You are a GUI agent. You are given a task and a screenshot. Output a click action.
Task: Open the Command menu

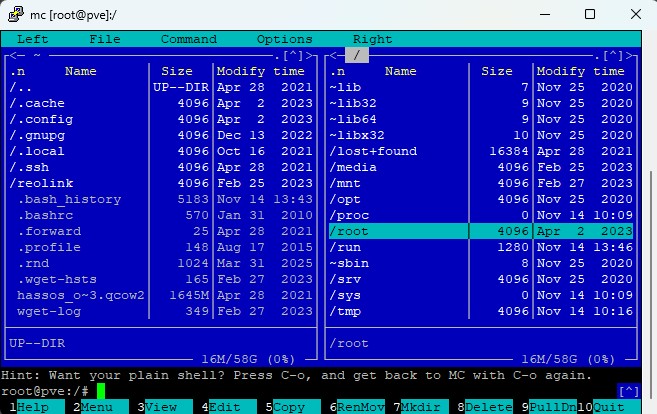188,39
